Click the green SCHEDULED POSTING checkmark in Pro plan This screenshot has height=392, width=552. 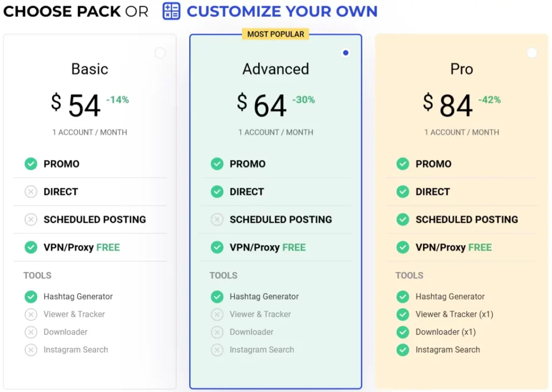pos(403,220)
